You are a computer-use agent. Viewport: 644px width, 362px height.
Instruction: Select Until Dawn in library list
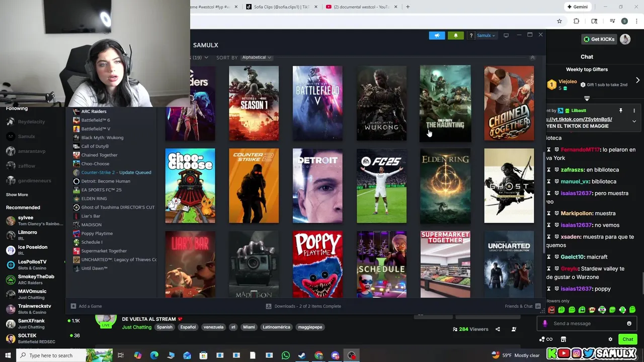(x=95, y=268)
